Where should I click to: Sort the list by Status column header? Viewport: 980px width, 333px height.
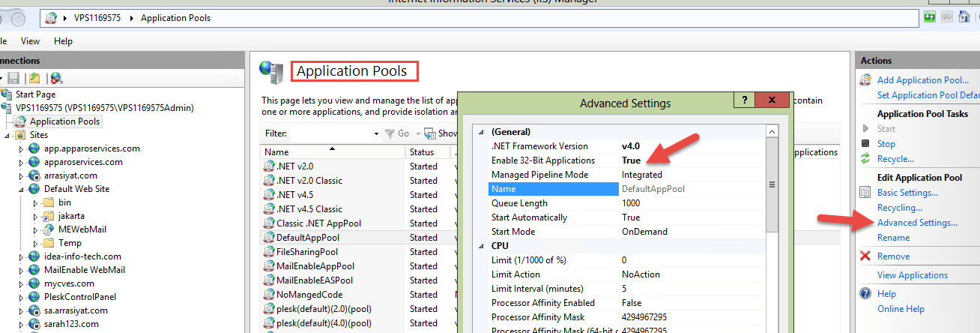pos(428,152)
